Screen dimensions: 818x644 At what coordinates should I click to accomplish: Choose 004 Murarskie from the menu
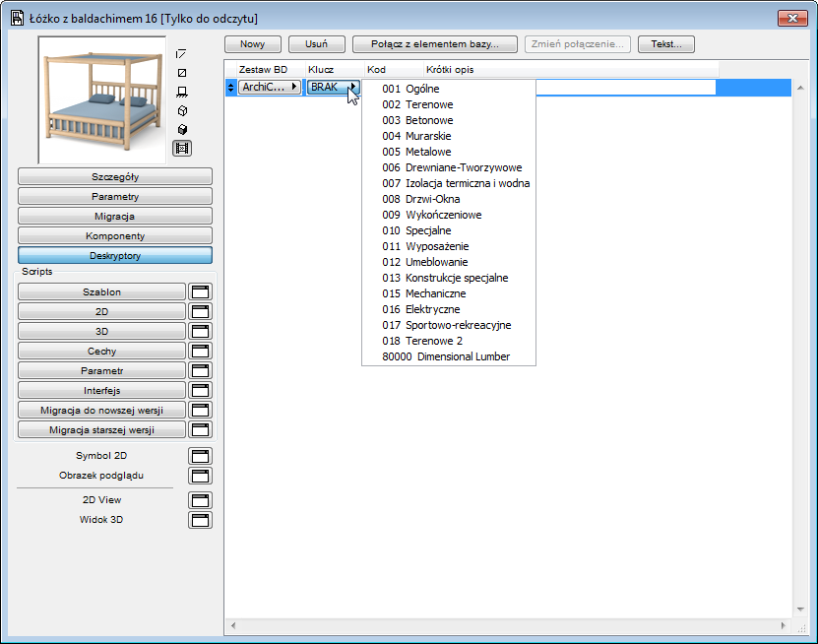coord(449,136)
